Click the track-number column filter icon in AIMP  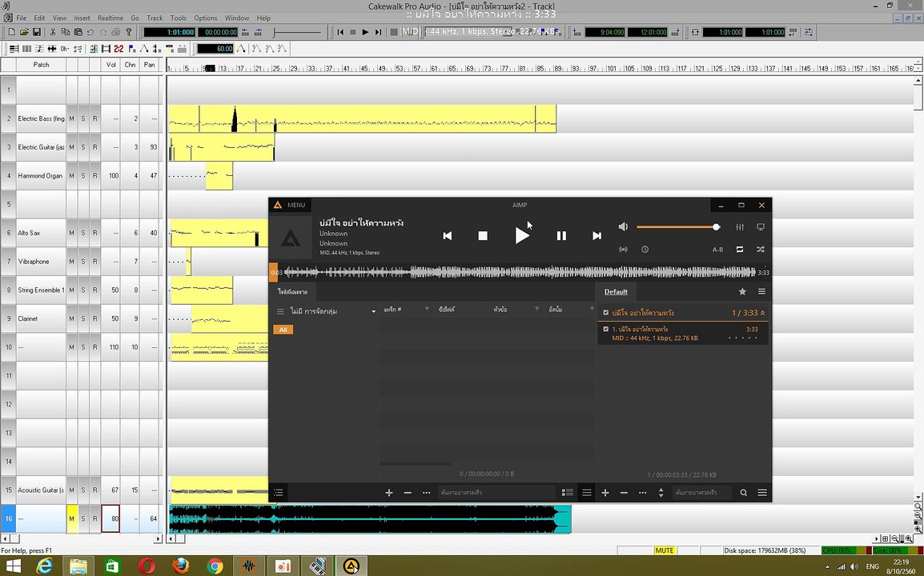coord(427,310)
